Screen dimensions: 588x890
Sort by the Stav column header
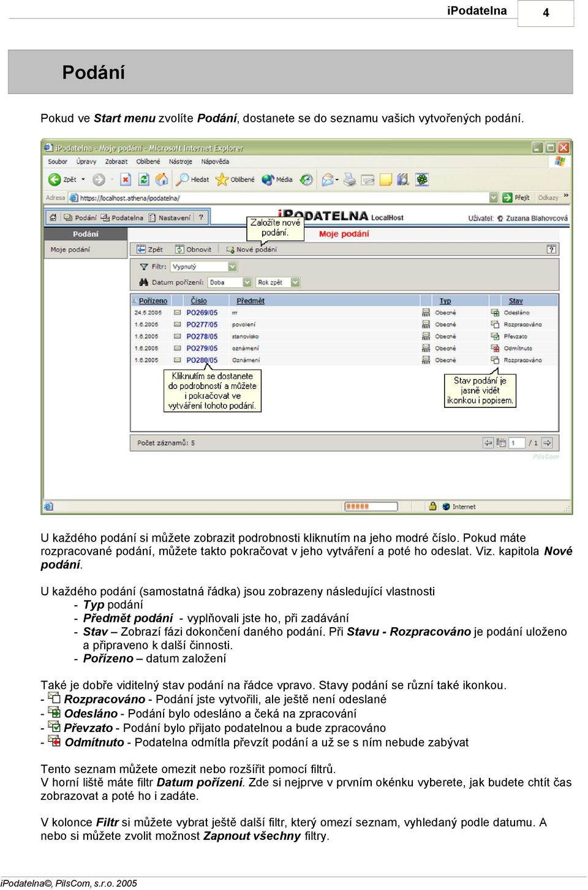coord(516,301)
